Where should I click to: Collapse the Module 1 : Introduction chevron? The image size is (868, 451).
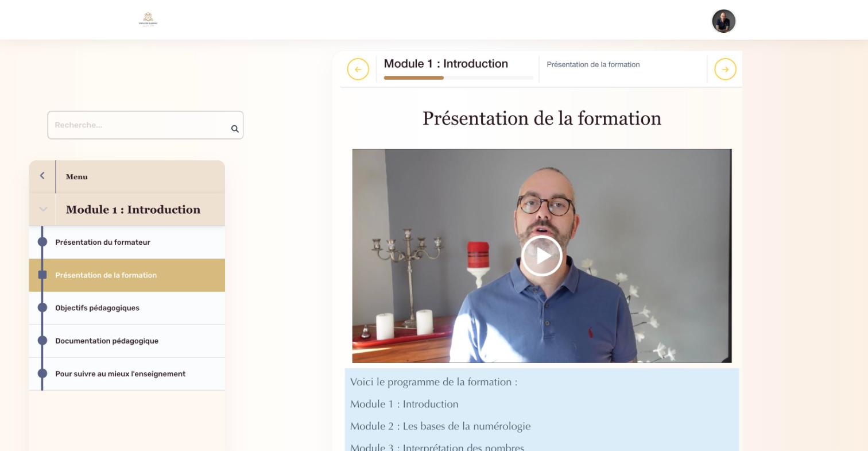[x=42, y=209]
